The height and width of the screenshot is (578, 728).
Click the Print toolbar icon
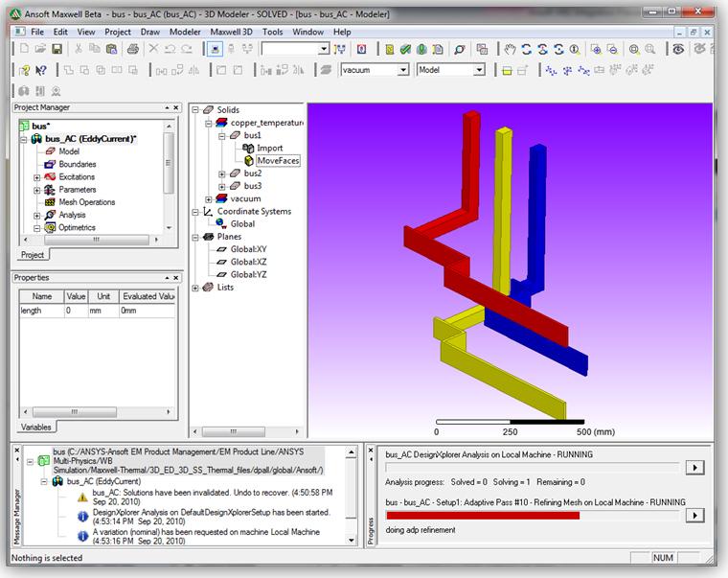[x=133, y=49]
